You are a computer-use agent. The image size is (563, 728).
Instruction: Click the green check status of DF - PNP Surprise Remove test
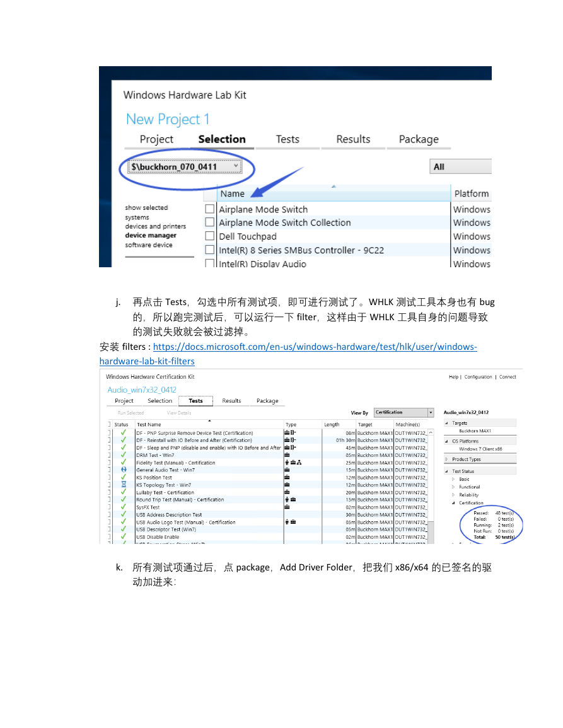pos(123,433)
